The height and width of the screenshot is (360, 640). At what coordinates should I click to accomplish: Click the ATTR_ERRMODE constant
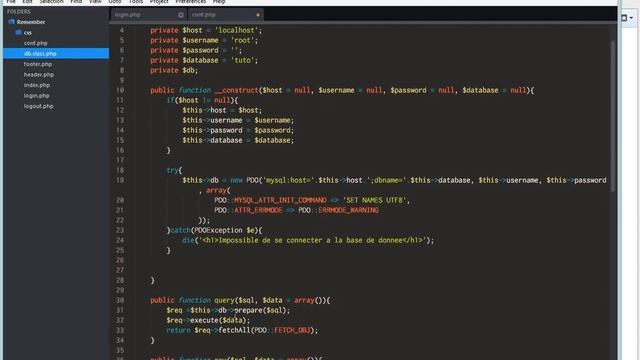point(258,210)
